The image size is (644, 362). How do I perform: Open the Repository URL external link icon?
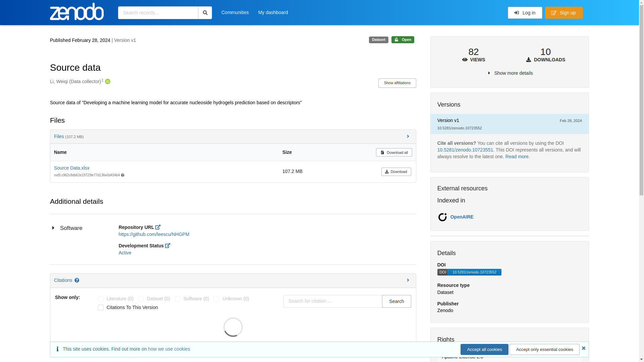(x=158, y=227)
